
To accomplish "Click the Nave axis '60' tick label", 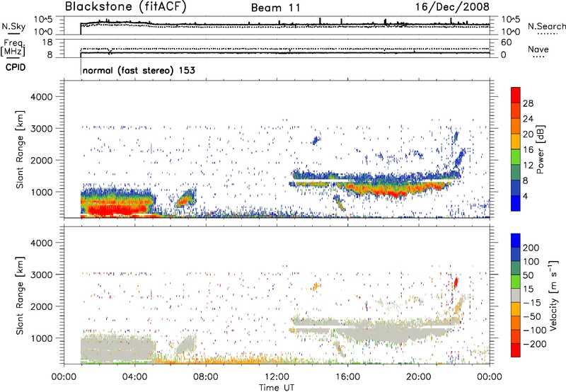I will tap(507, 42).
